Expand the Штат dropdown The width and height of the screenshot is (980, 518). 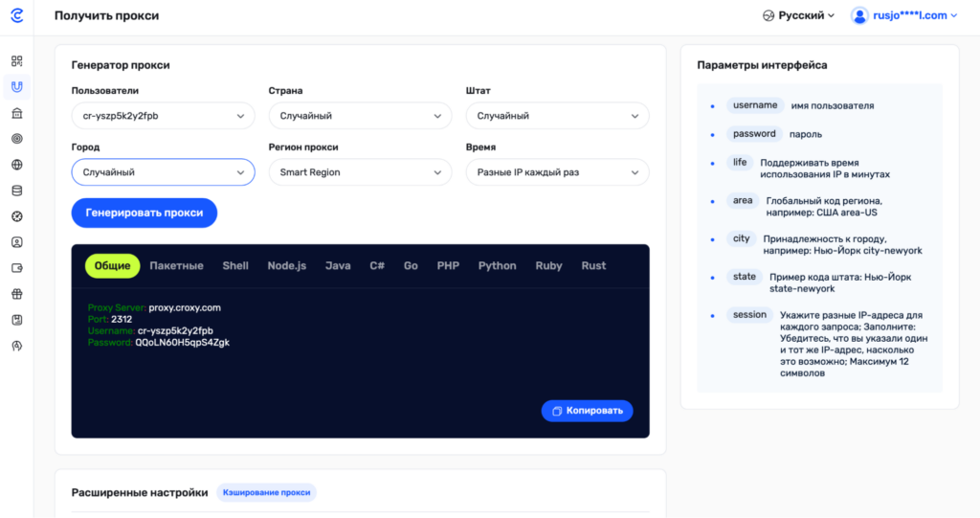click(558, 116)
